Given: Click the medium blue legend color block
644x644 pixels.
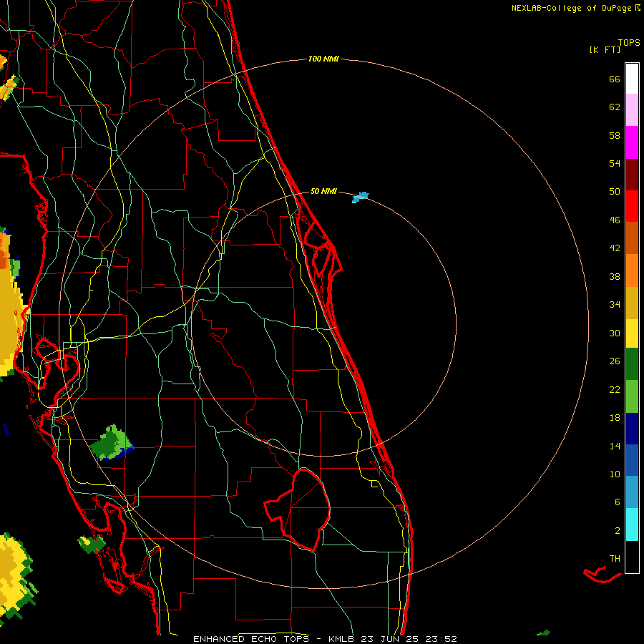Looking at the screenshot, I should [632, 460].
